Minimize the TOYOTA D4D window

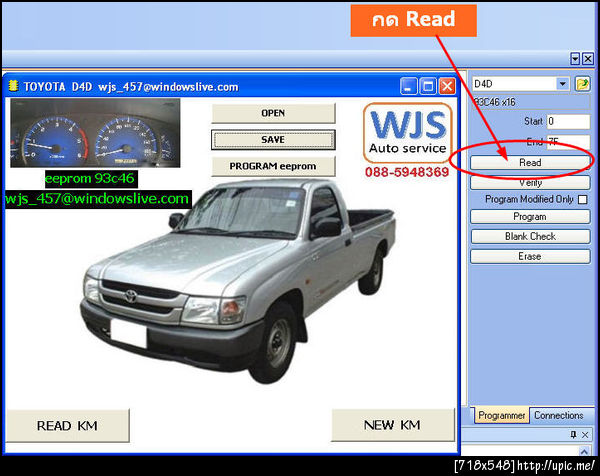[x=408, y=86]
